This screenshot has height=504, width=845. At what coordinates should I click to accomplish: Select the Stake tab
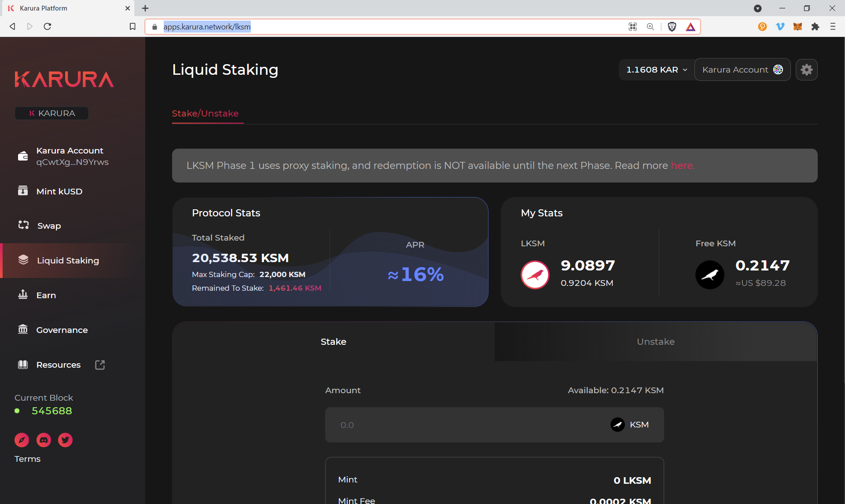point(333,342)
